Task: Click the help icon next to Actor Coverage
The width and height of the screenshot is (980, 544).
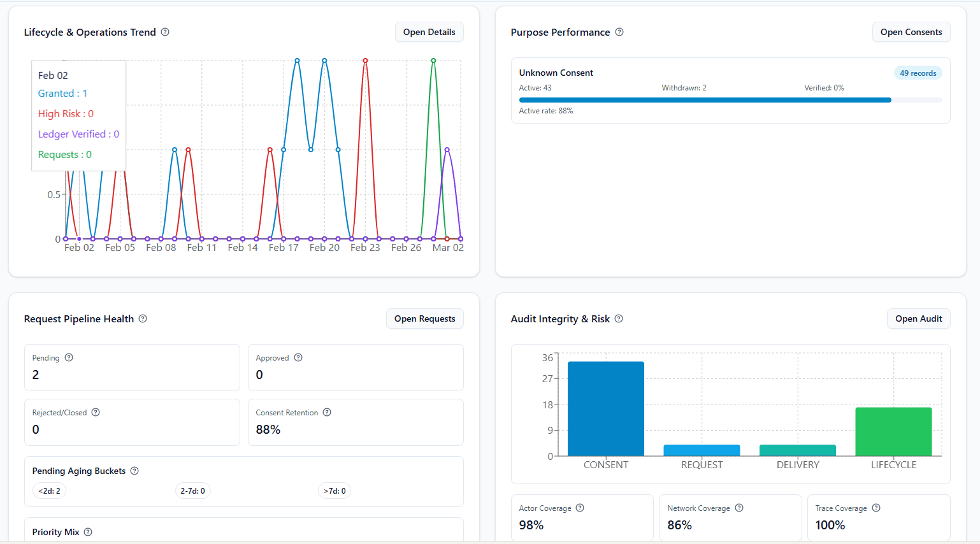Action: 579,508
